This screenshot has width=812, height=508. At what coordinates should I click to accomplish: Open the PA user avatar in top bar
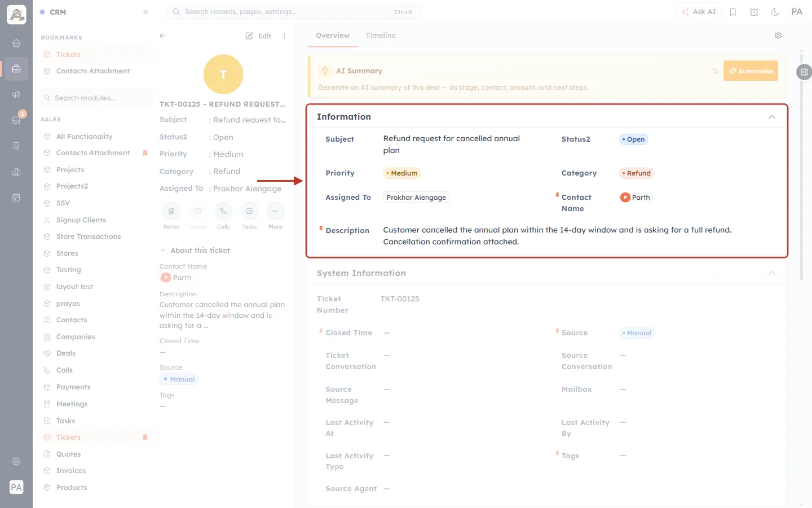point(797,12)
